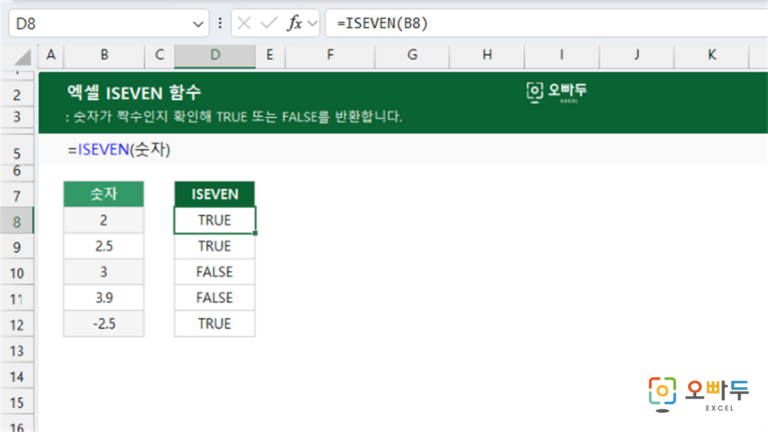Click the '숫자' table header cell
This screenshot has width=768, height=432.
click(x=104, y=194)
